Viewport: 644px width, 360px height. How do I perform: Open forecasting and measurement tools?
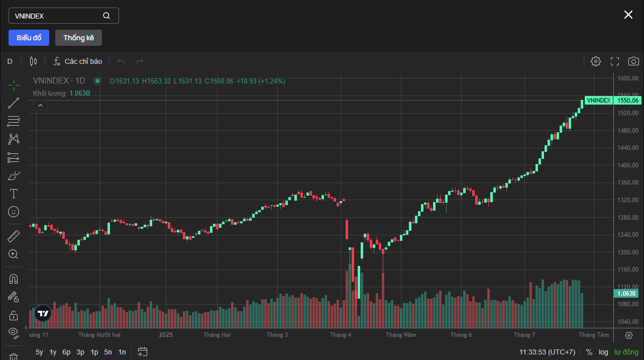pyautogui.click(x=14, y=157)
